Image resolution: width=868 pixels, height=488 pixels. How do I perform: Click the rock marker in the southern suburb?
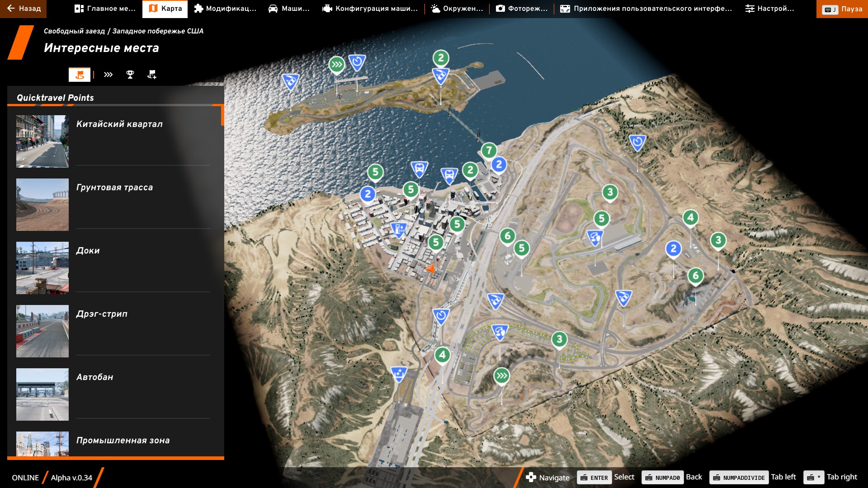point(500,333)
